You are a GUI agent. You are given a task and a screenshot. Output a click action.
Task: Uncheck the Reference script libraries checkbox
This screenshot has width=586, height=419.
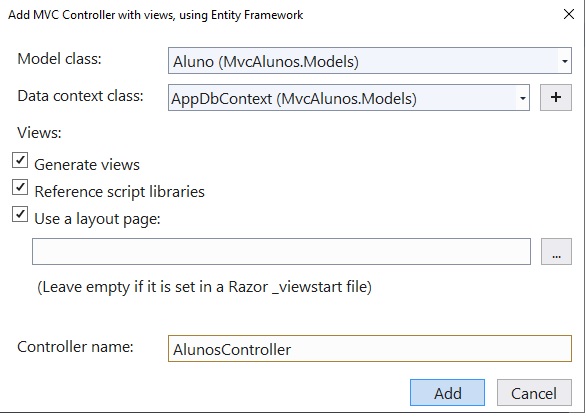coord(20,187)
